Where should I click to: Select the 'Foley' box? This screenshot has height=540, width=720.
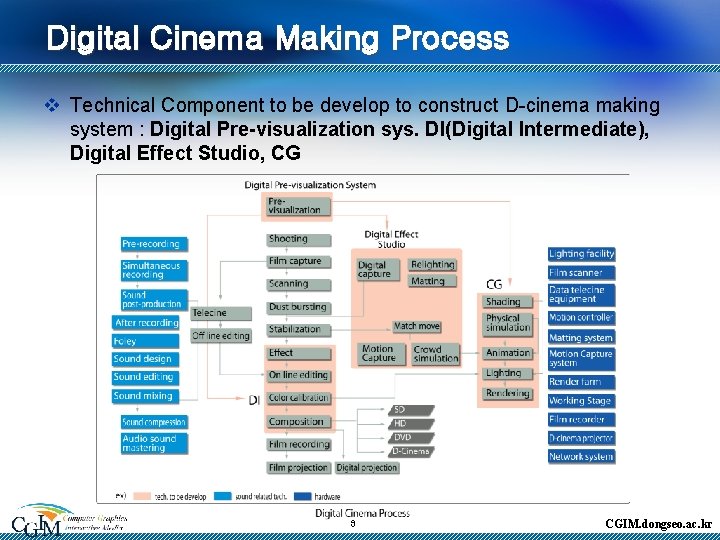tap(146, 341)
